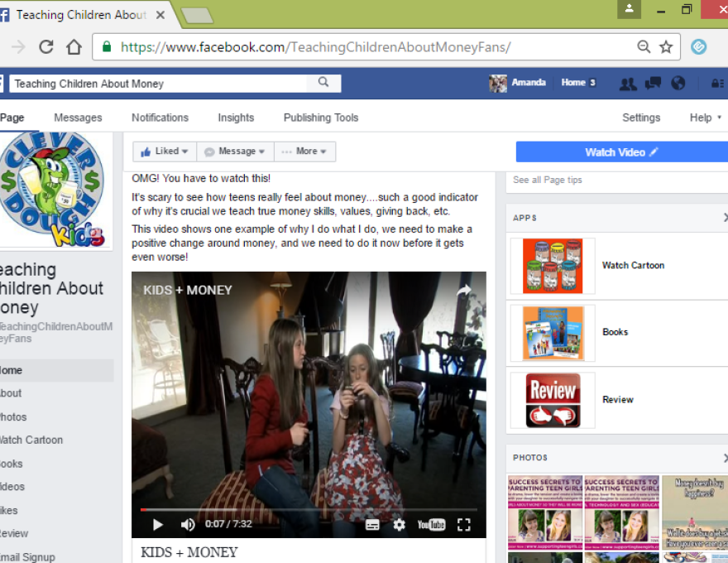
Task: Switch to the Notifications page tab
Action: [x=160, y=118]
